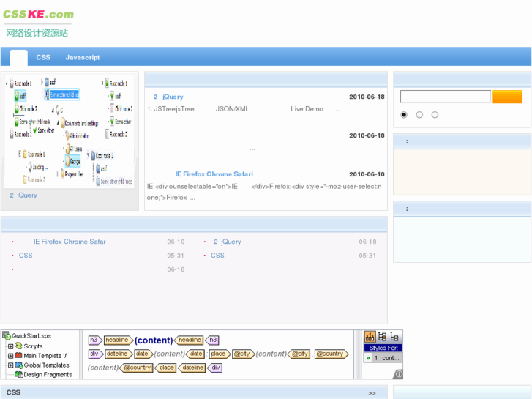Open the CSS list link below 'IE Firefox Chrome Safar'
The height and width of the screenshot is (399, 532).
click(26, 256)
